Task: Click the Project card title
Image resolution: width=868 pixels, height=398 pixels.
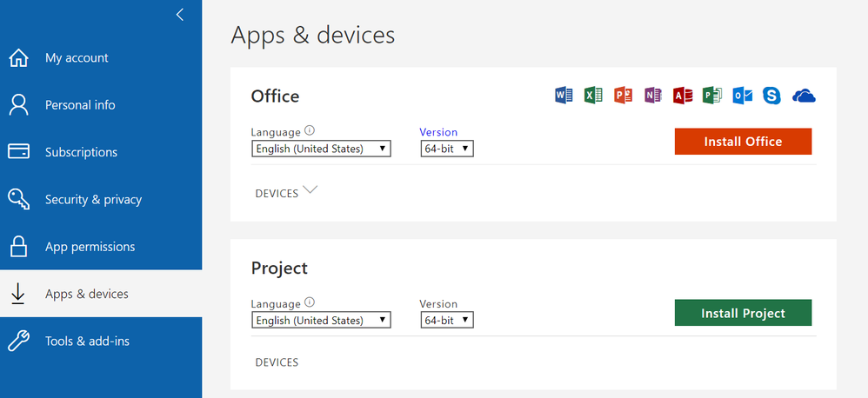Action: click(279, 269)
